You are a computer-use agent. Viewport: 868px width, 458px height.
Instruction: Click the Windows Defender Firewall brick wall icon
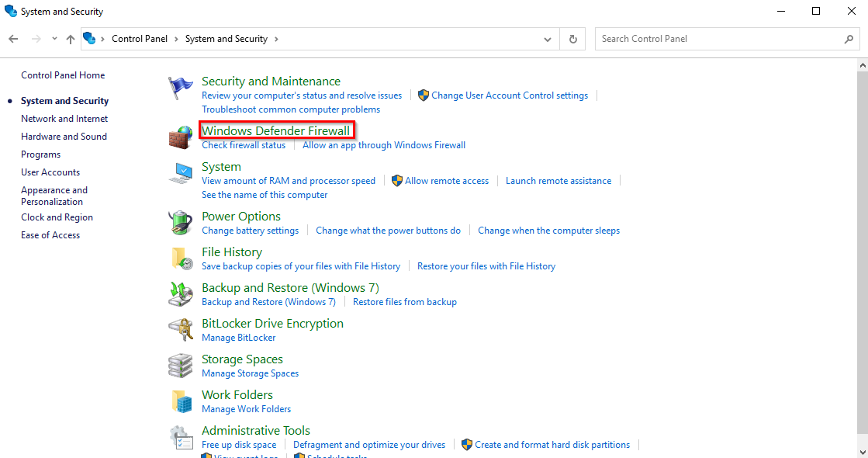181,137
